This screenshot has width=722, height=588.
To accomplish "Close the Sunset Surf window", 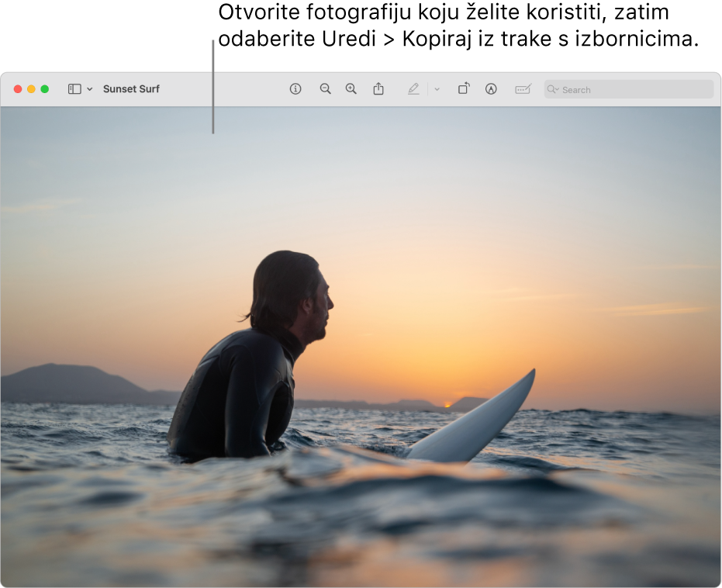I will click(x=18, y=89).
